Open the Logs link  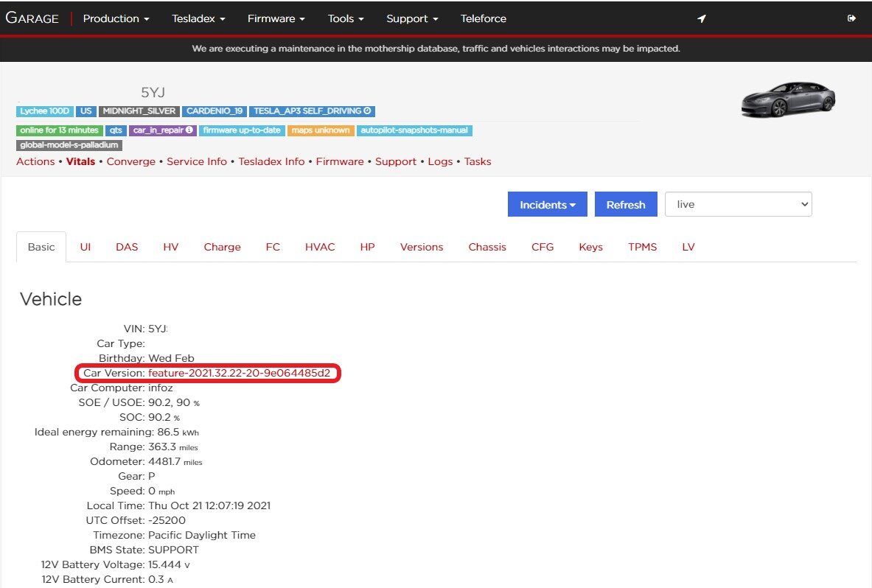click(440, 161)
